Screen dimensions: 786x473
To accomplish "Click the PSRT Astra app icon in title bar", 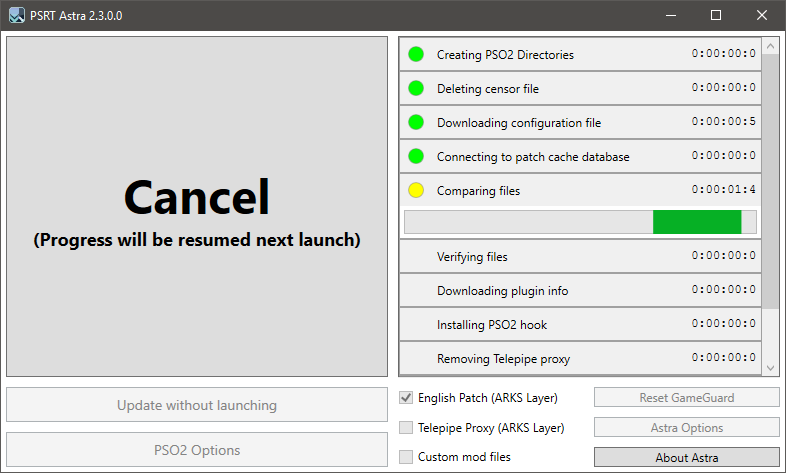I will [x=17, y=15].
